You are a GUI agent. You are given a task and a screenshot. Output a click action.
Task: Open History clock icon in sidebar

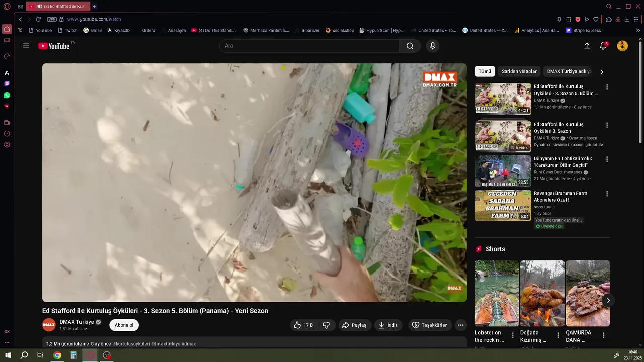click(x=7, y=134)
